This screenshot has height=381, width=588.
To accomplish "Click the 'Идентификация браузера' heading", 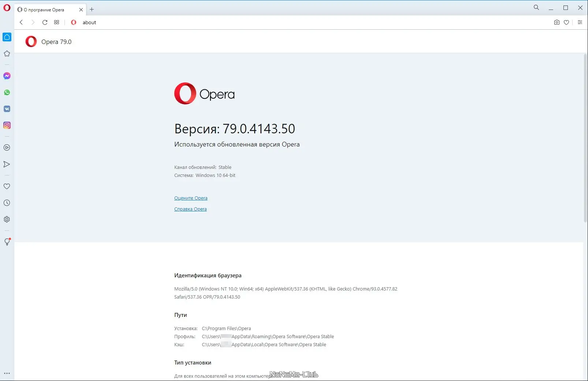I will 208,275.
